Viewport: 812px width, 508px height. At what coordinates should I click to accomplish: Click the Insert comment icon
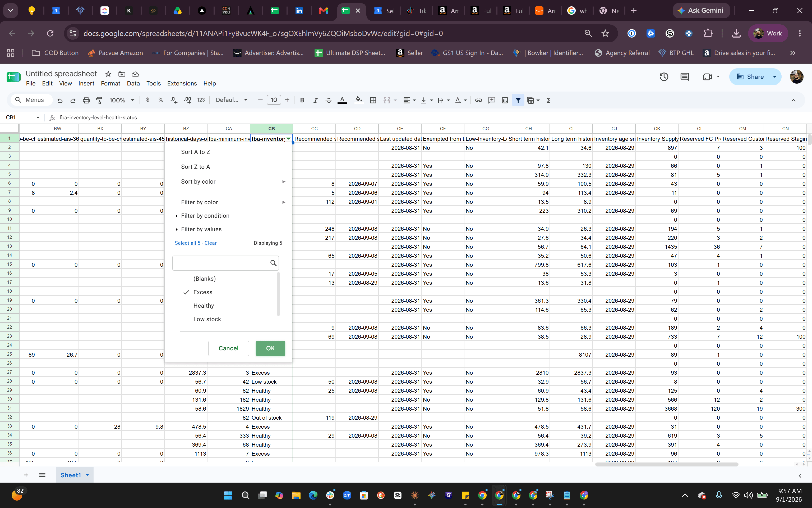click(492, 100)
